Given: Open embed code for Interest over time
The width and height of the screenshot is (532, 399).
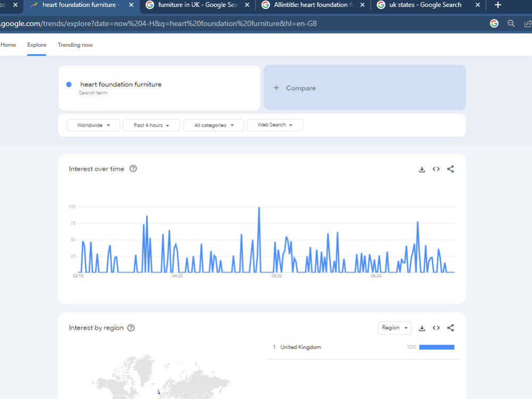Looking at the screenshot, I should (436, 169).
